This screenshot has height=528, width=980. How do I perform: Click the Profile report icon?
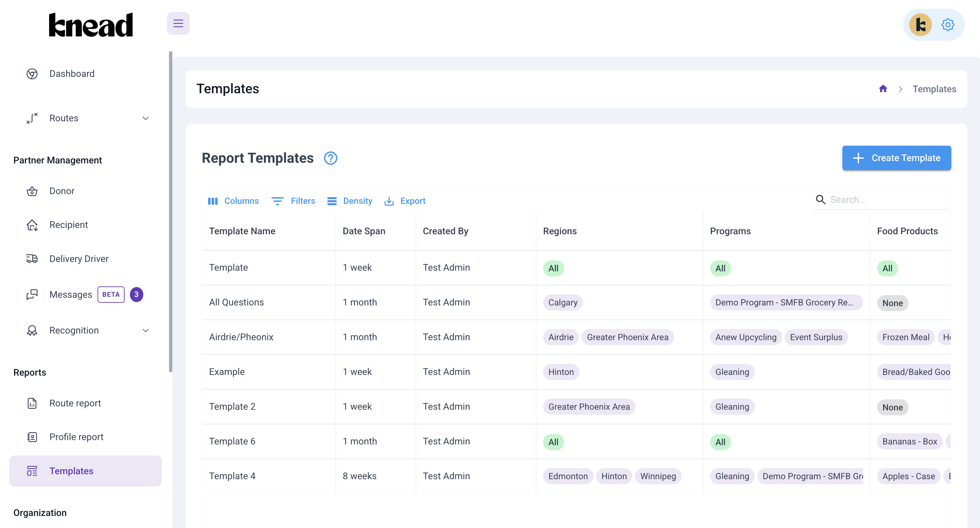click(x=32, y=437)
